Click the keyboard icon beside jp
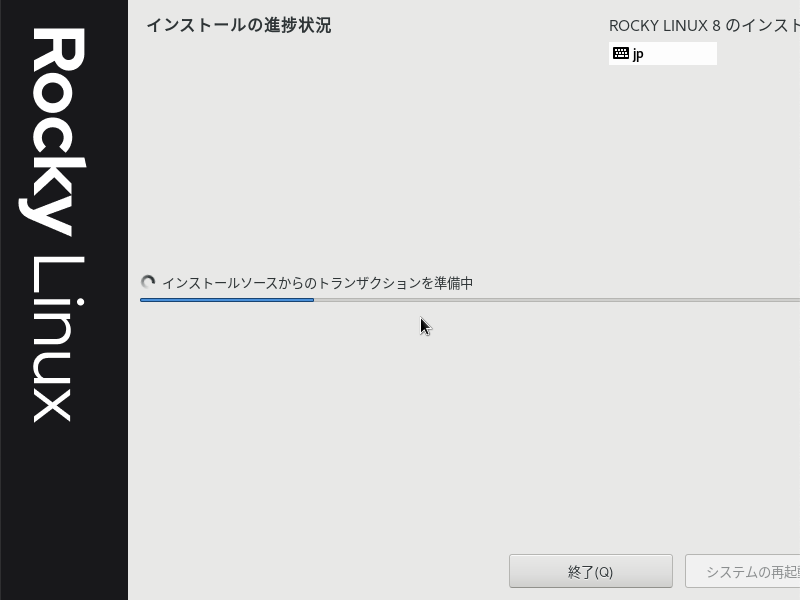Image resolution: width=800 pixels, height=600 pixels. pyautogui.click(x=620, y=53)
